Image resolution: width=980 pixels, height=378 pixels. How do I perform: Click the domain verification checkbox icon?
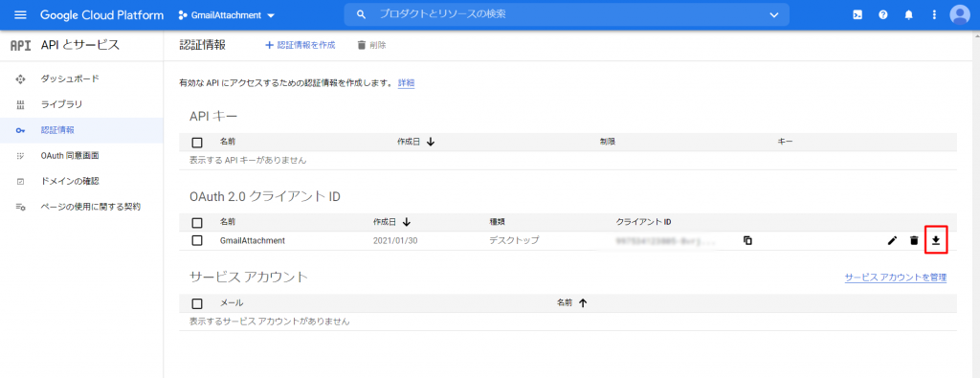click(20, 181)
